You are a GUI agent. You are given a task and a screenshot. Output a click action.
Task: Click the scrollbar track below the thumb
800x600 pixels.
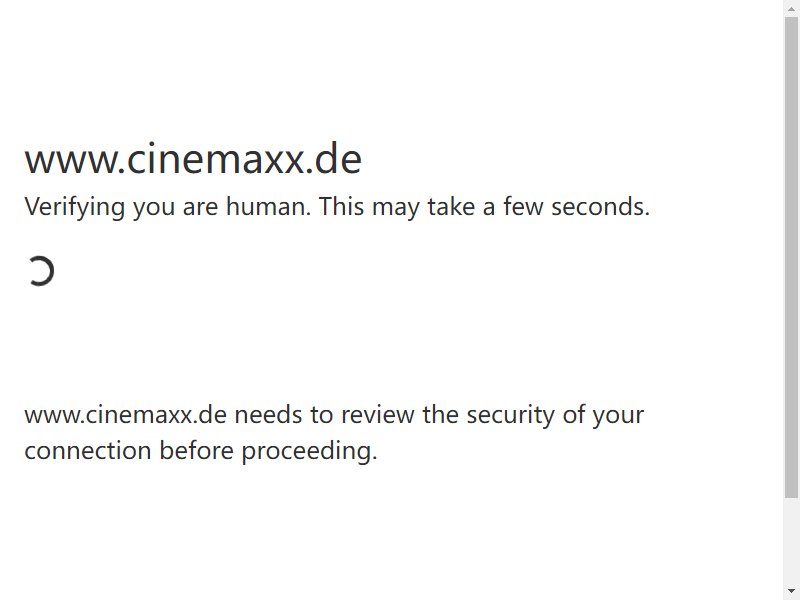pos(791,542)
